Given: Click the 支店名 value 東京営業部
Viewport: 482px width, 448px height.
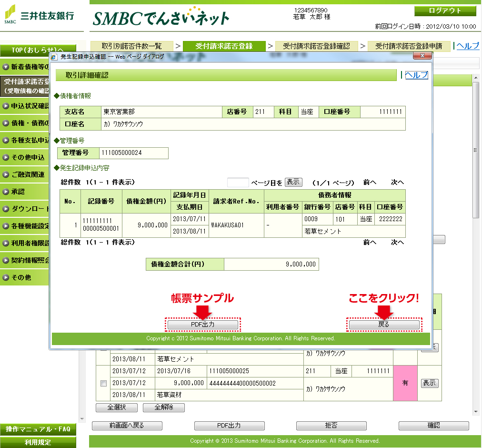Looking at the screenshot, I should [119, 112].
